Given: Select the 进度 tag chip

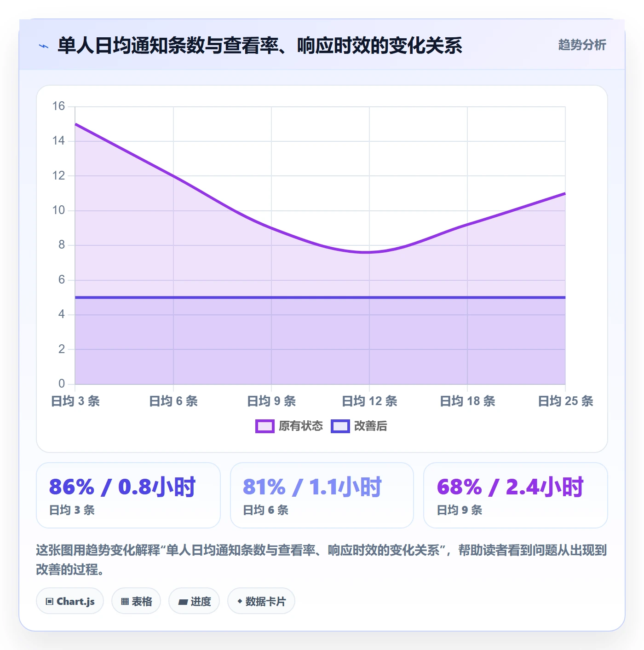Looking at the screenshot, I should click(x=194, y=601).
